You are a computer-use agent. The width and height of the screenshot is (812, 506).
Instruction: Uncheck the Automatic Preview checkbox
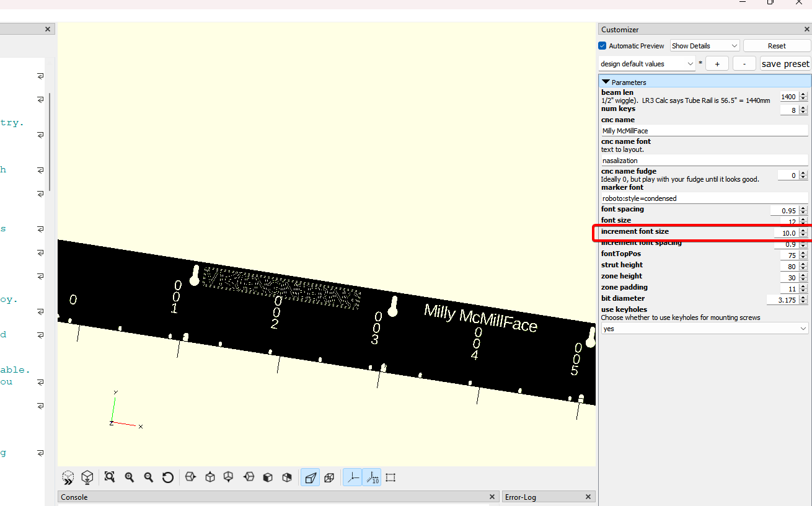pyautogui.click(x=602, y=45)
